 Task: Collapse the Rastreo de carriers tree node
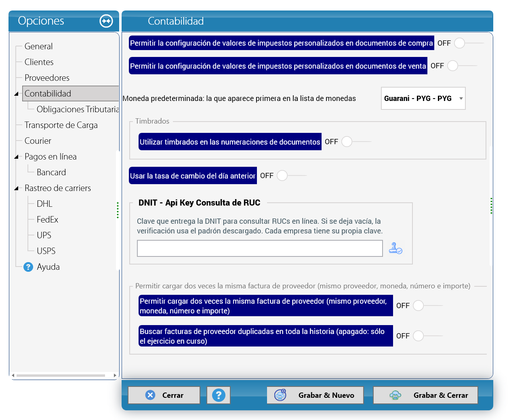[17, 188]
